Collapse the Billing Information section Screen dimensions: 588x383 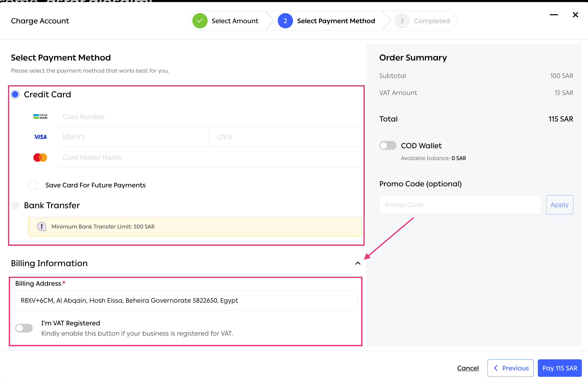pos(358,263)
